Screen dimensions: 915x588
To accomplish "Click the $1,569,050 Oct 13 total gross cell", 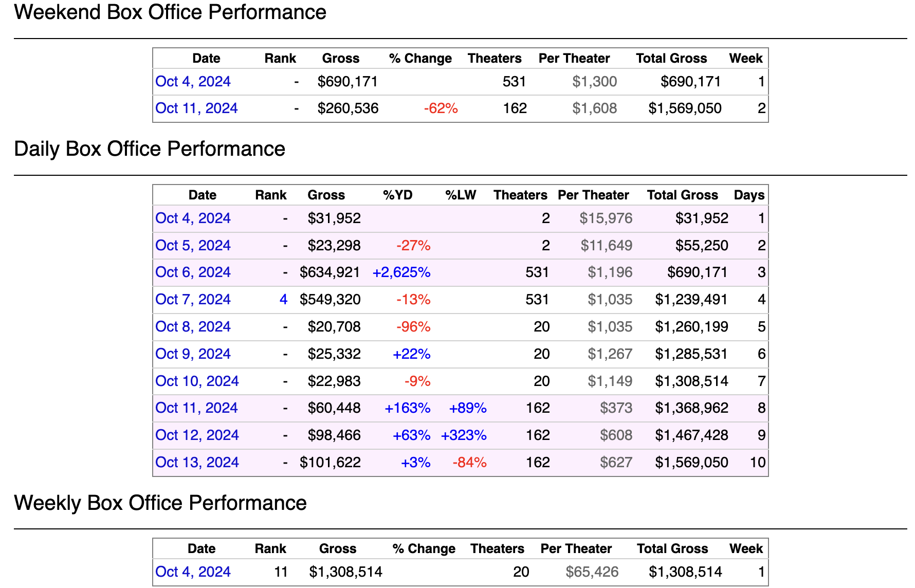I will tap(691, 463).
